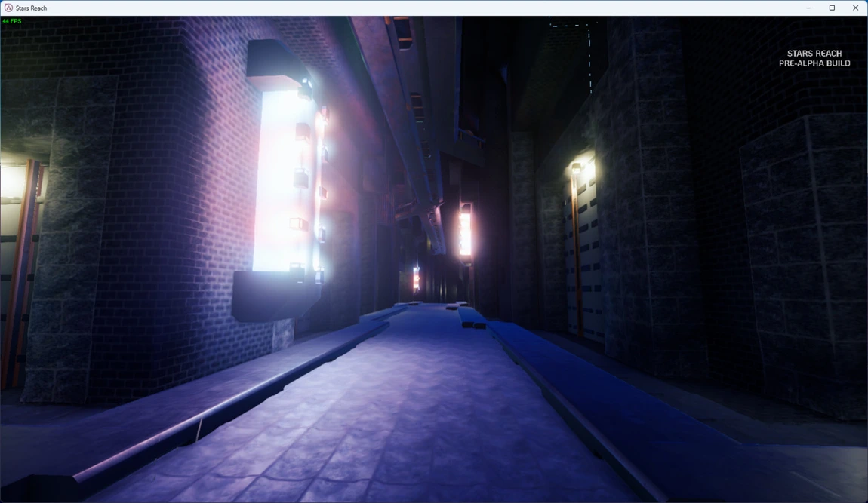Image resolution: width=868 pixels, height=503 pixels.
Task: Click the 44 FPS counter text
Action: tap(11, 21)
